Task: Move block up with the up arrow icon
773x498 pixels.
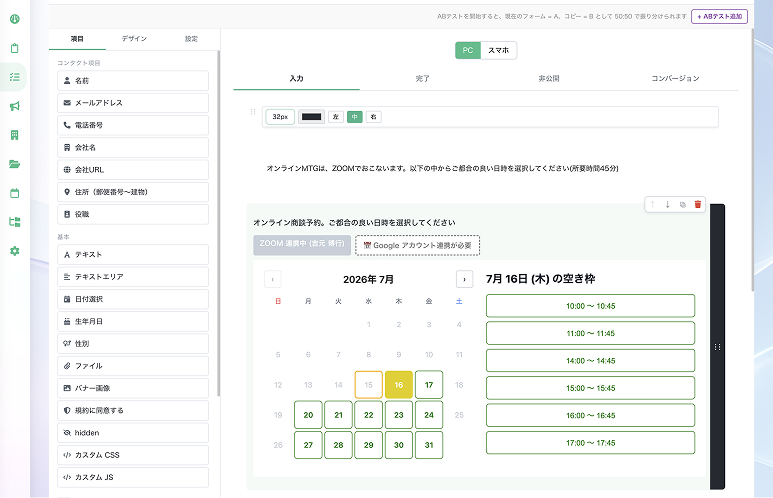Action: (x=653, y=204)
